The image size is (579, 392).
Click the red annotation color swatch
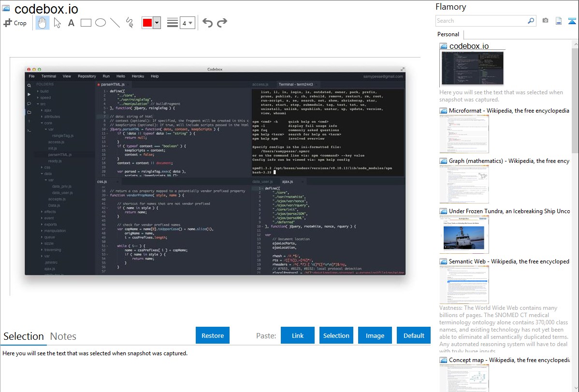147,23
